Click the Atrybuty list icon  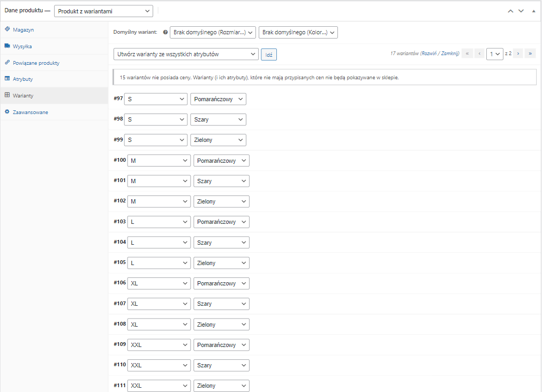[7, 79]
